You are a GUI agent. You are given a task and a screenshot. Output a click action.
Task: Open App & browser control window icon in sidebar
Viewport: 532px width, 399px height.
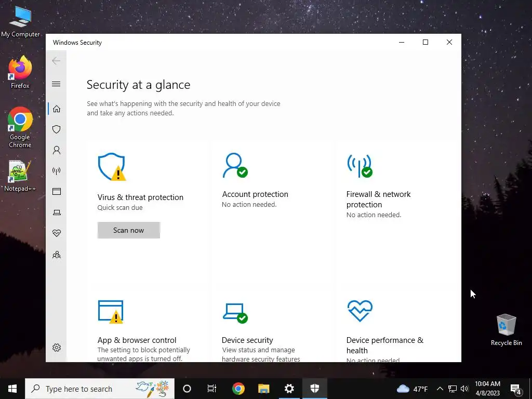56,192
